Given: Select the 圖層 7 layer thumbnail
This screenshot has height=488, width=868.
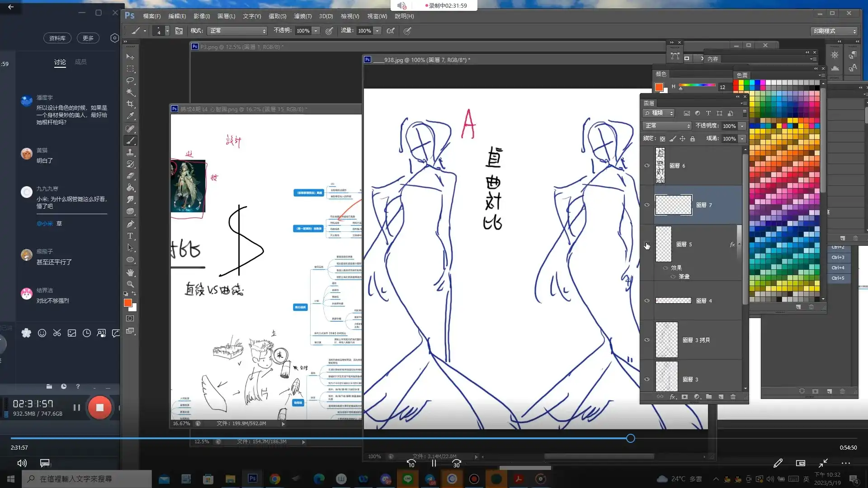Looking at the screenshot, I should coord(674,205).
